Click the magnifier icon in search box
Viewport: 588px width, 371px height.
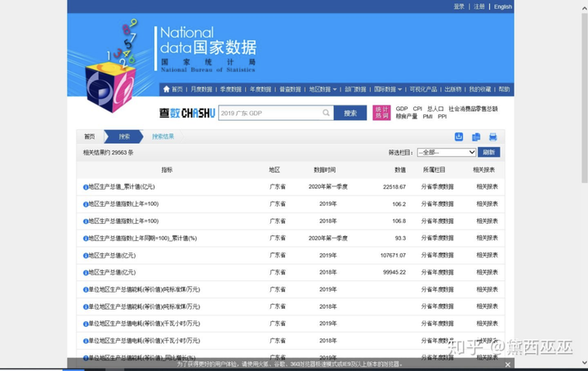(x=326, y=114)
